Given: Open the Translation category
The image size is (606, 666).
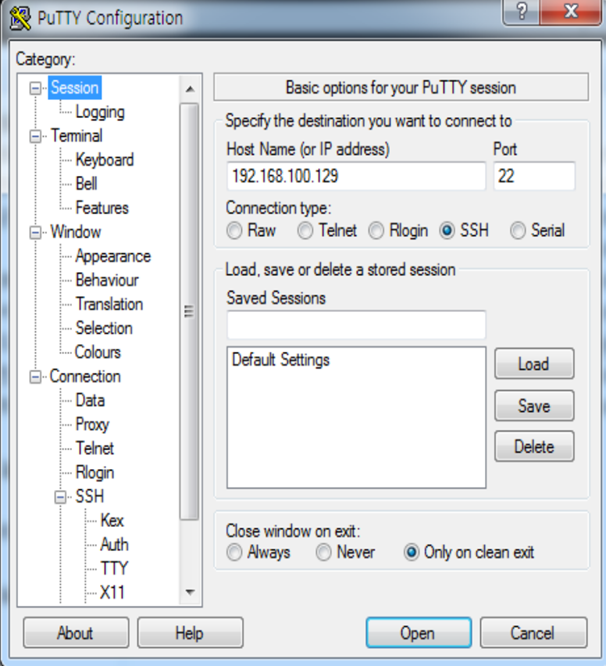Looking at the screenshot, I should coord(109,304).
